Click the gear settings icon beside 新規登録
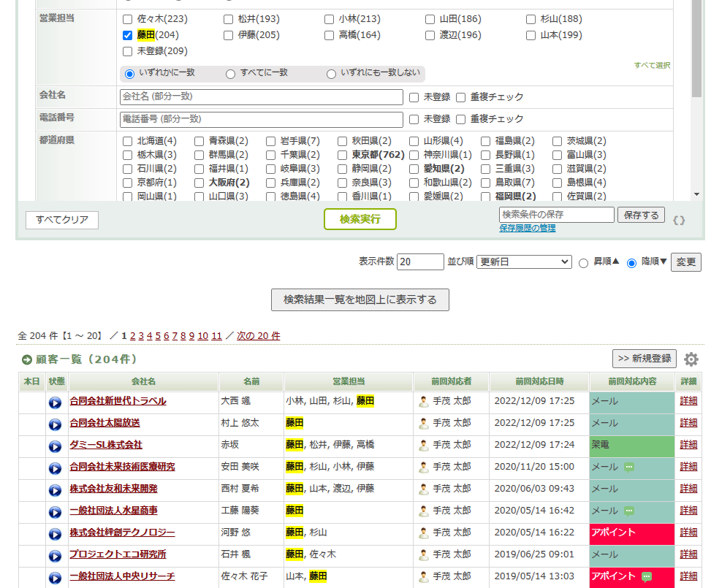Screen dimensions: 711x588 (691, 359)
